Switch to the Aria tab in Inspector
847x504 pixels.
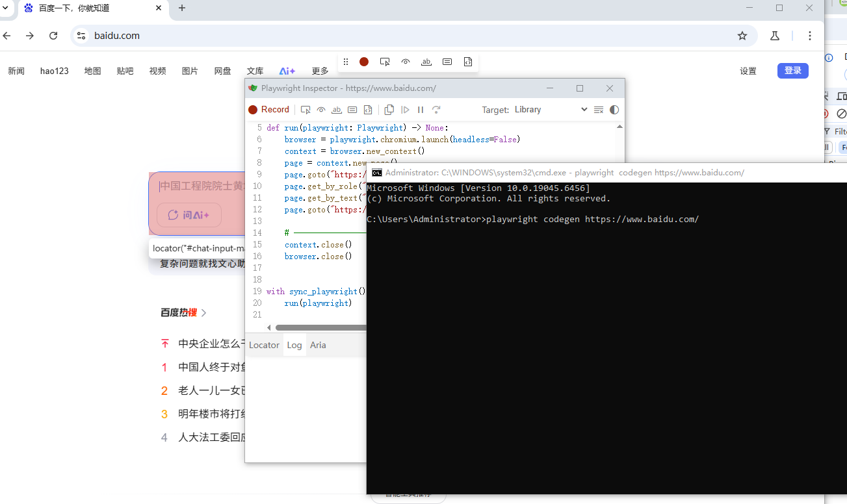tap(318, 345)
